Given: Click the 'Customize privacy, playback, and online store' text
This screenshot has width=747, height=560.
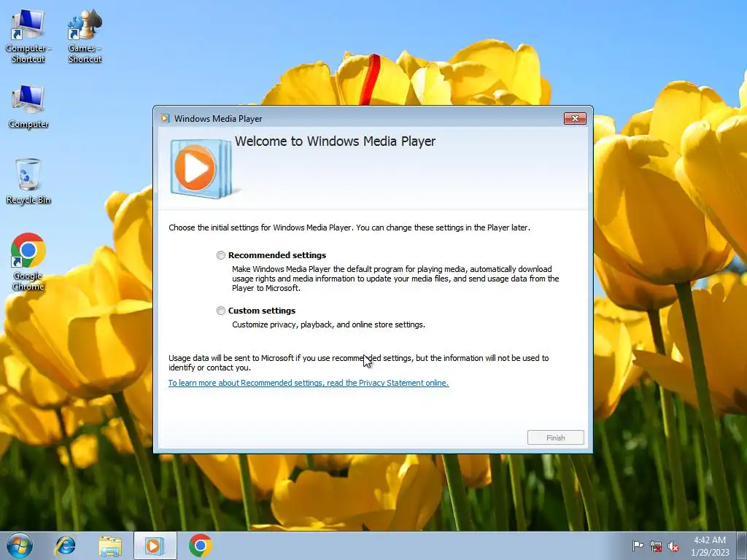Looking at the screenshot, I should 328,324.
